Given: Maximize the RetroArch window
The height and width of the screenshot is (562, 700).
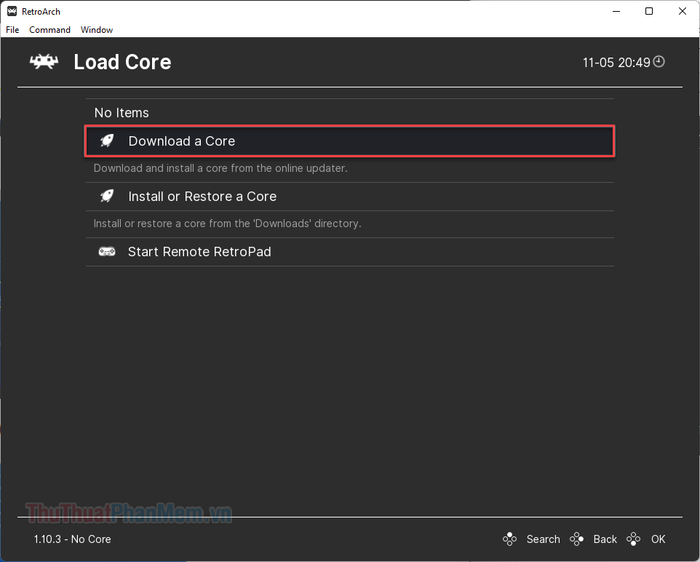Looking at the screenshot, I should pyautogui.click(x=649, y=11).
